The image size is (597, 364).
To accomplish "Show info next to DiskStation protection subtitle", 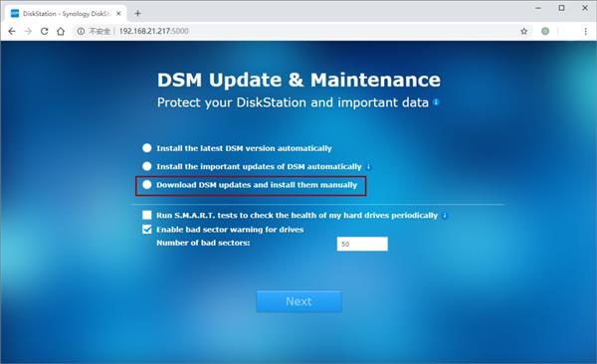I will coord(437,102).
